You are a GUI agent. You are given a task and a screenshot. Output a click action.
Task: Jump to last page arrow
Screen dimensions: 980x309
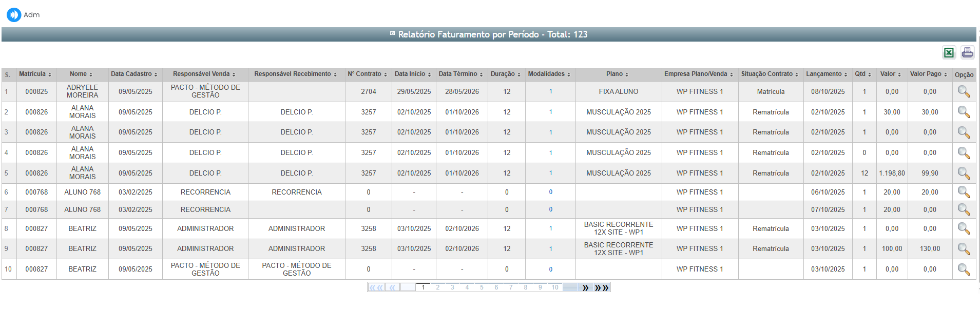(602, 287)
